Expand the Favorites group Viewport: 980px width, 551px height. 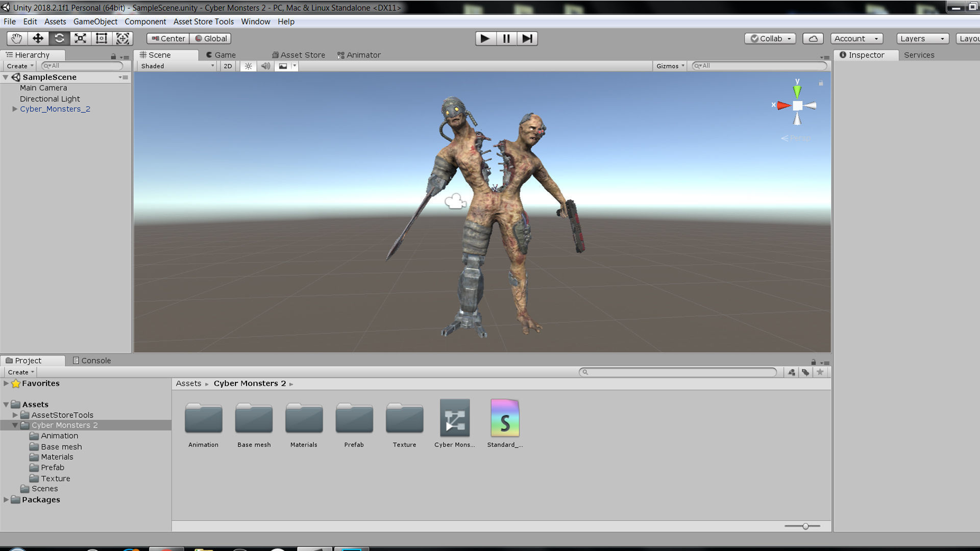point(6,383)
